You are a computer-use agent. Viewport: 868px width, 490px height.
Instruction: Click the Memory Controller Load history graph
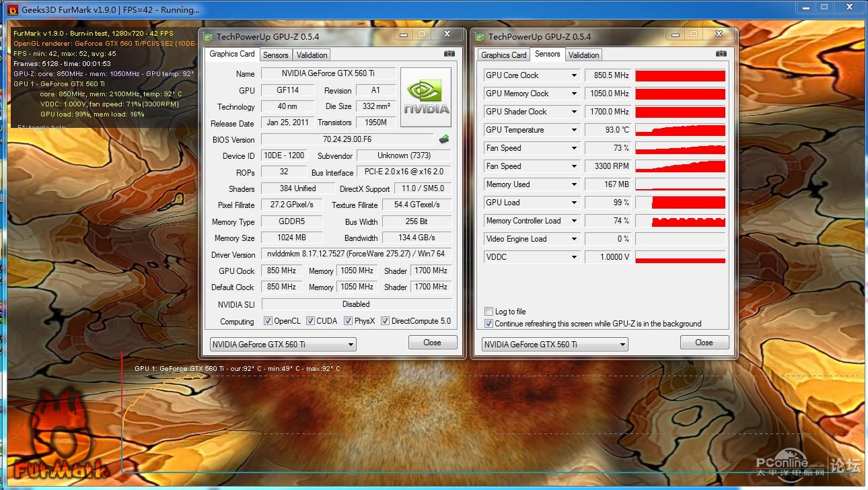[680, 221]
